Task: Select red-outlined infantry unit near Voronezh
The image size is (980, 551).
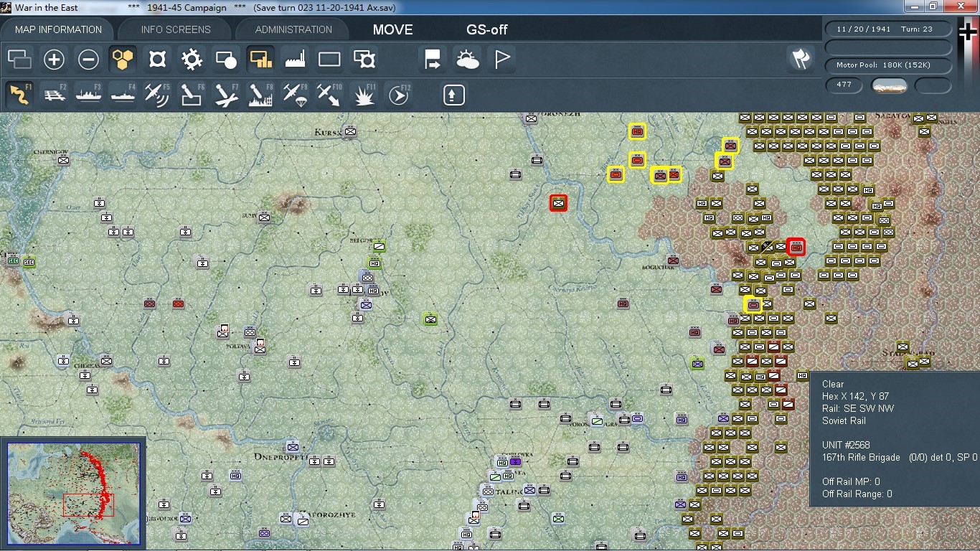Action: 558,203
